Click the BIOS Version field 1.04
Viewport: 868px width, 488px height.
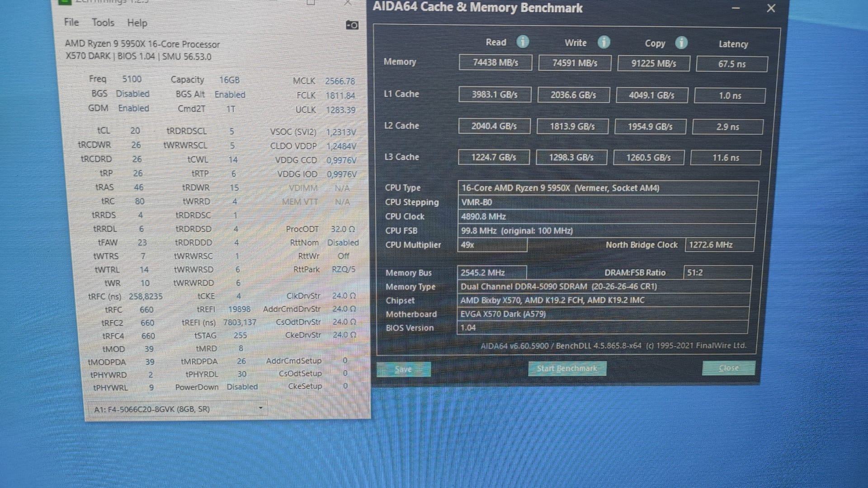pyautogui.click(x=603, y=328)
